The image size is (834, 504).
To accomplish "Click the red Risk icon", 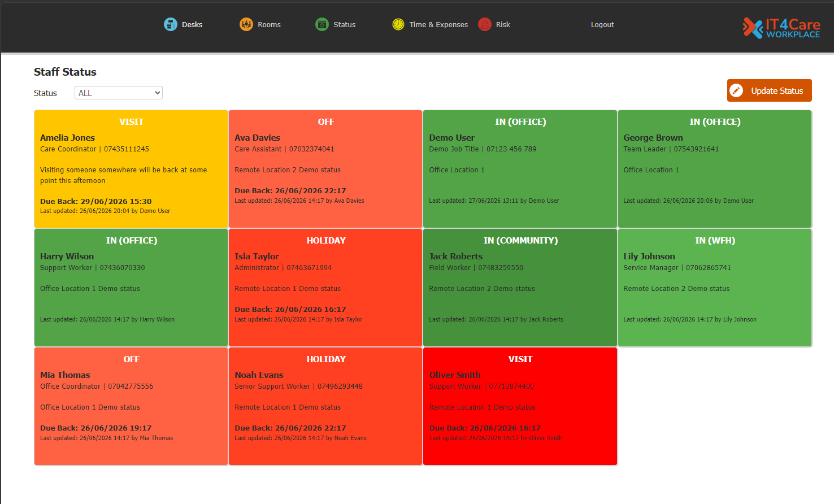I will point(485,24).
